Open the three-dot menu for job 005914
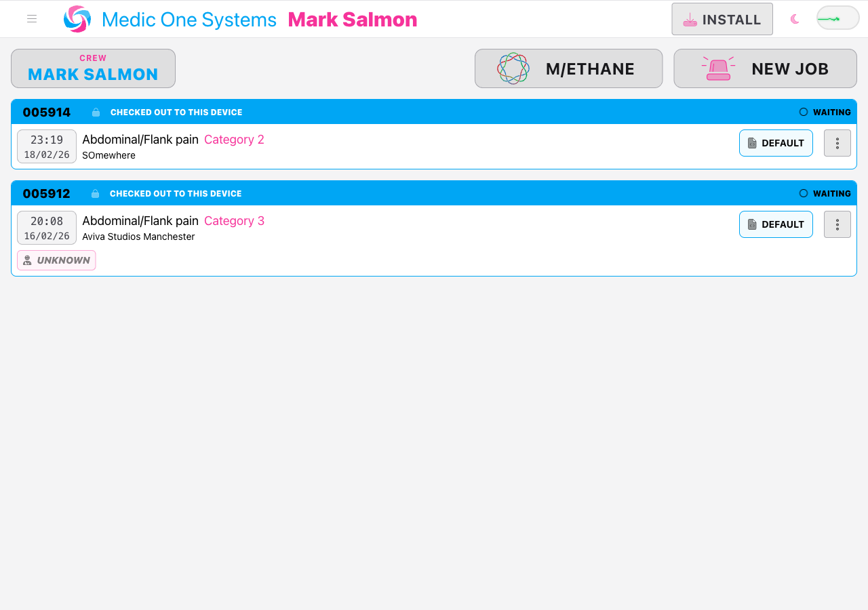This screenshot has width=868, height=610. point(837,143)
